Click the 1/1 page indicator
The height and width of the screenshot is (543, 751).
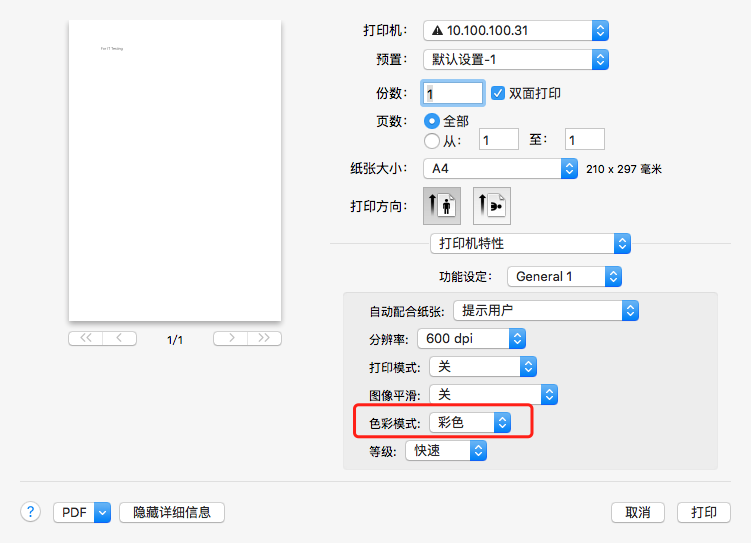click(x=175, y=340)
